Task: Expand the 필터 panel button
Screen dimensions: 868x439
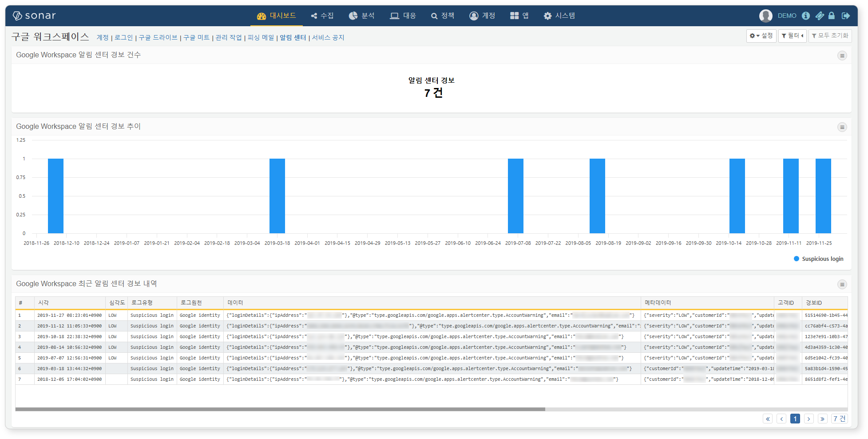Action: tap(792, 36)
